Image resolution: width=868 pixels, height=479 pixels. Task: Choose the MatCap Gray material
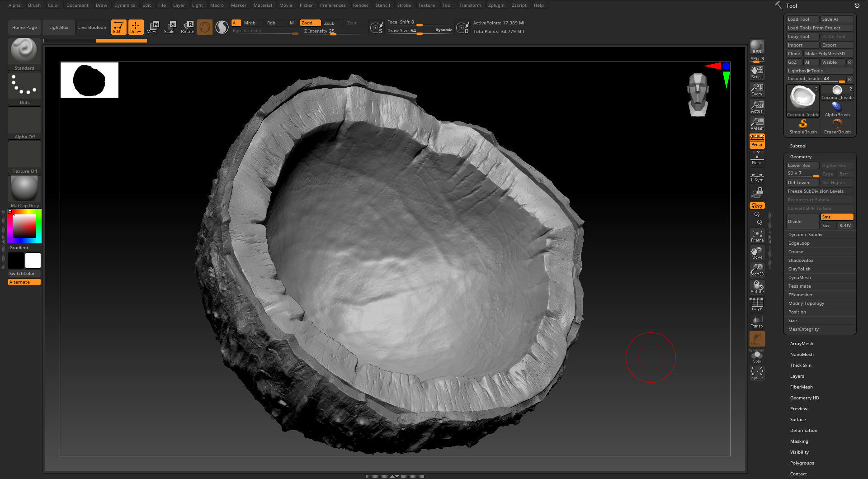(x=24, y=191)
